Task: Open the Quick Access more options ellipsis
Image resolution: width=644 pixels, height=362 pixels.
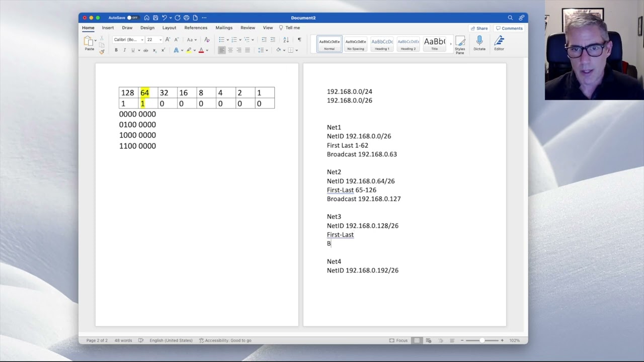Action: click(204, 18)
